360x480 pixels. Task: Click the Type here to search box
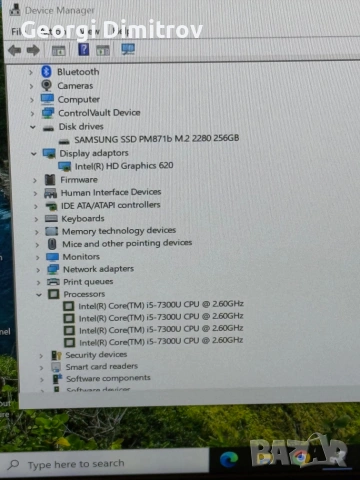pyautogui.click(x=105, y=464)
